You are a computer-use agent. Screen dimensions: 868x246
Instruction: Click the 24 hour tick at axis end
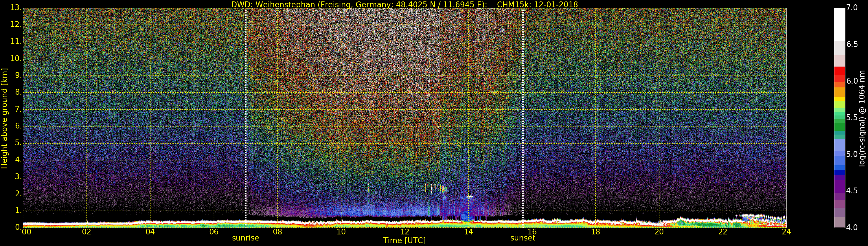[786, 232]
